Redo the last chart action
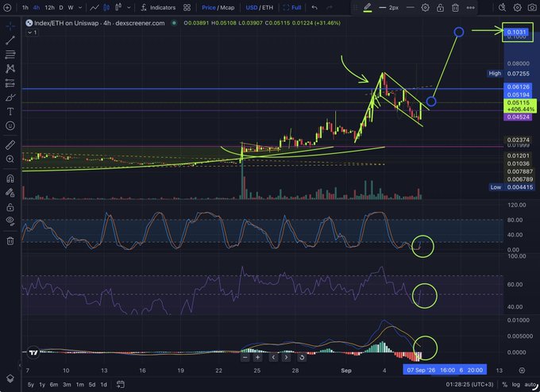 pos(330,7)
